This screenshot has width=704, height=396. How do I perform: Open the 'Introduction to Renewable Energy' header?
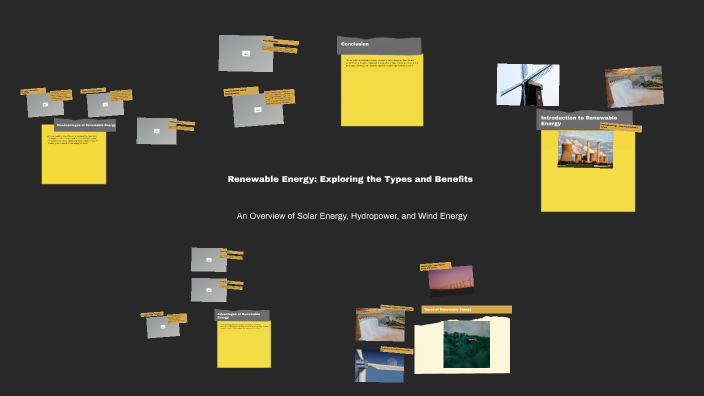click(584, 120)
